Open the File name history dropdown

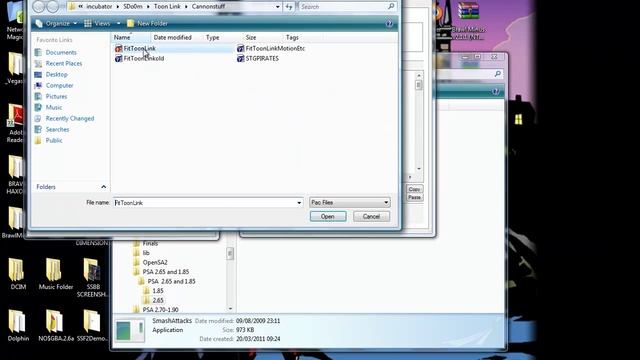click(x=299, y=202)
